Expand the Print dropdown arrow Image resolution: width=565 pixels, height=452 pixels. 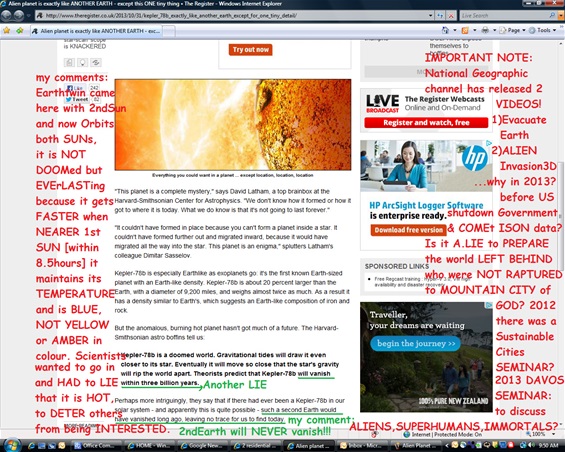[494, 30]
